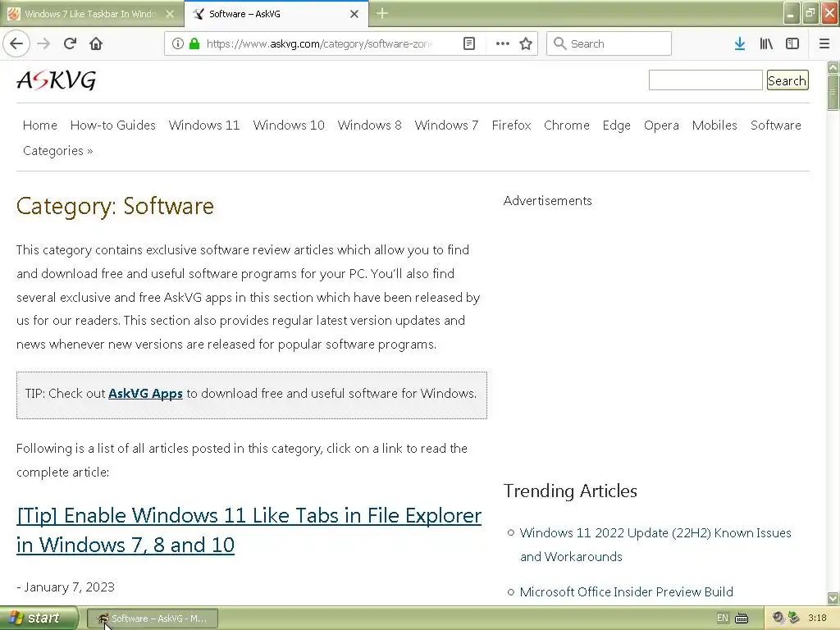Bookmark this page with the star
Viewport: 840px width, 630px height.
pos(526,43)
